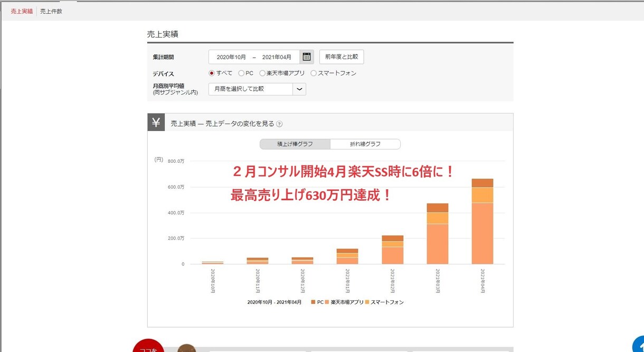This screenshot has width=644, height=352.
Task: Click the help question mark beside 売上データの変化を見る
Action: point(279,124)
